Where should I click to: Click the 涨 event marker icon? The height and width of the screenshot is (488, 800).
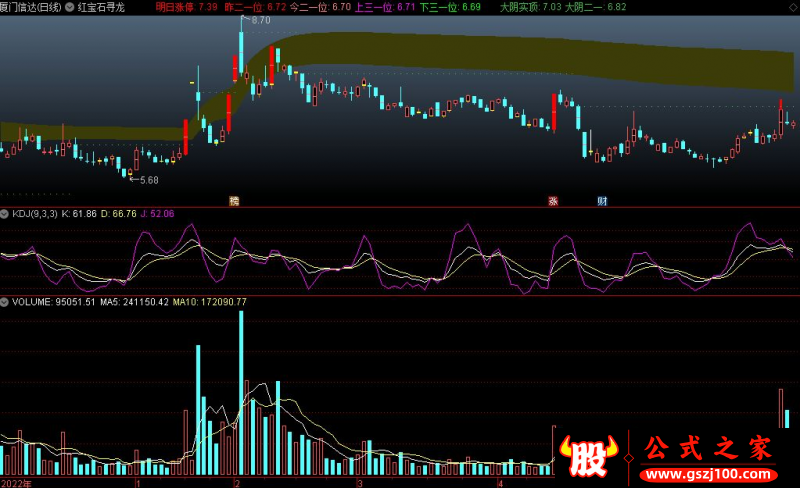point(551,201)
